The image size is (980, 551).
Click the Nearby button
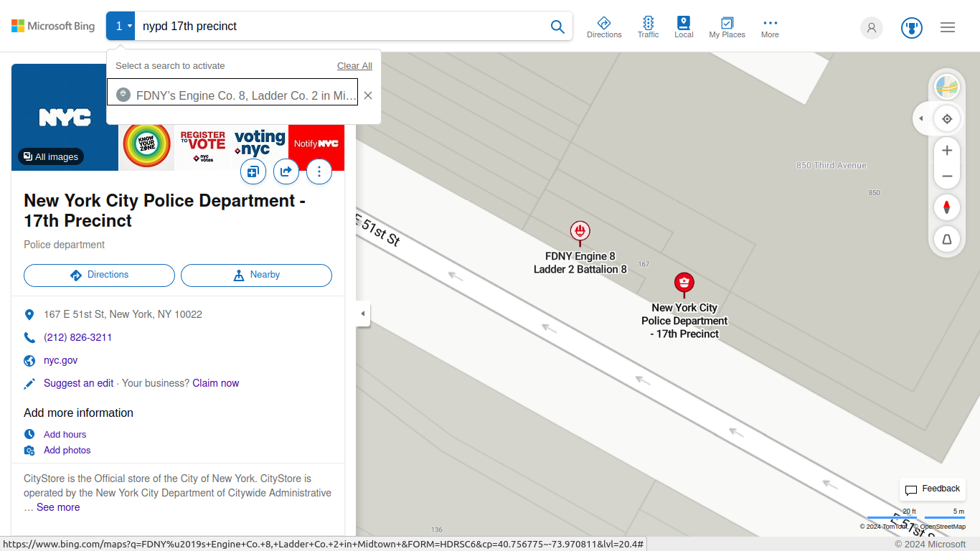pos(256,275)
